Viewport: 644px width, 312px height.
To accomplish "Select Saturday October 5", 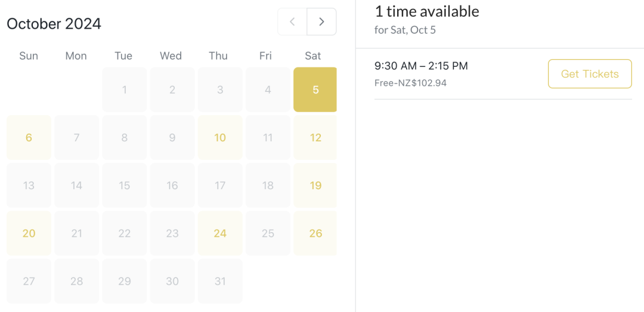I will click(x=315, y=89).
